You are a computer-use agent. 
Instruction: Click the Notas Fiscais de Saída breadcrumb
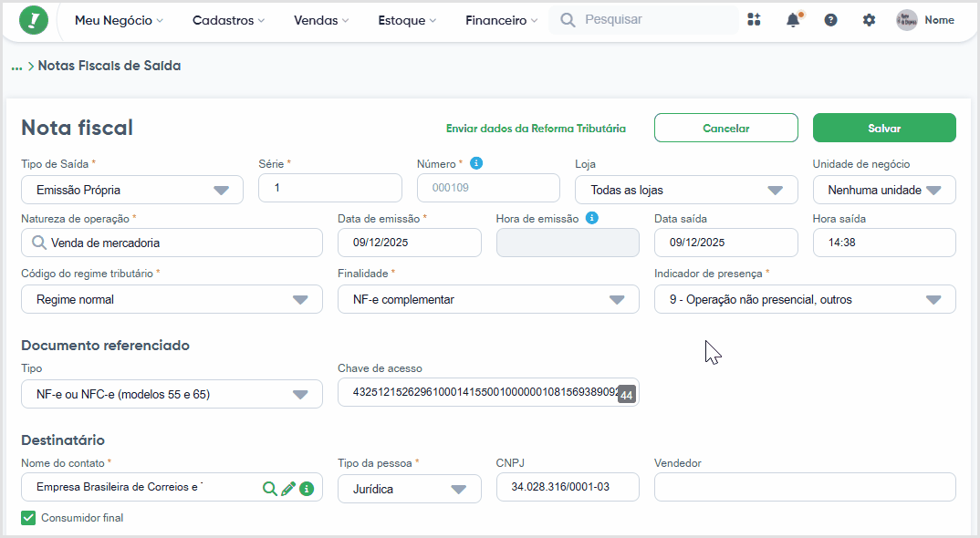tap(109, 66)
